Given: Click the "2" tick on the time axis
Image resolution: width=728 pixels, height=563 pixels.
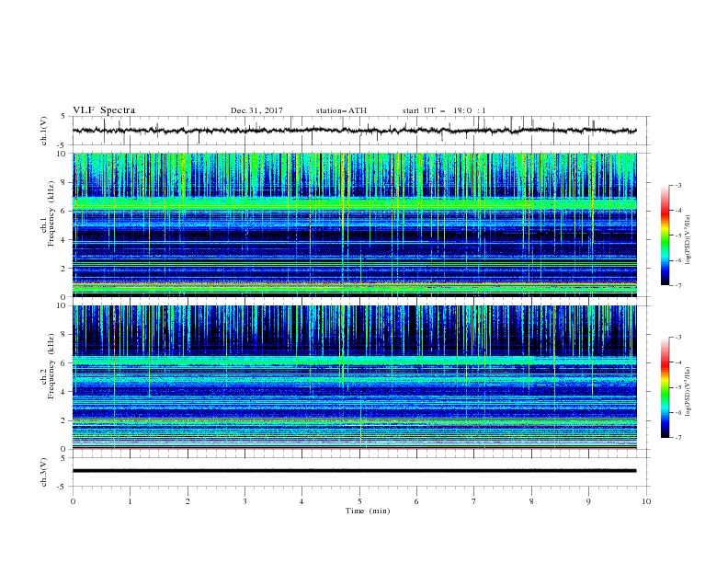Looking at the screenshot, I should 188,501.
